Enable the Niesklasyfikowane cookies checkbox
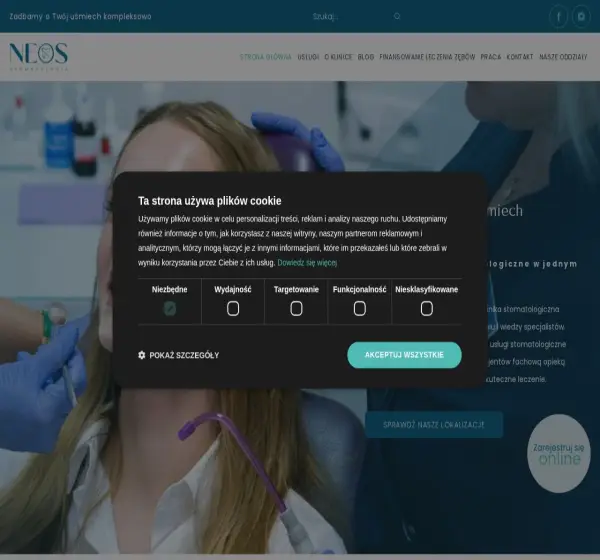 pyautogui.click(x=426, y=308)
